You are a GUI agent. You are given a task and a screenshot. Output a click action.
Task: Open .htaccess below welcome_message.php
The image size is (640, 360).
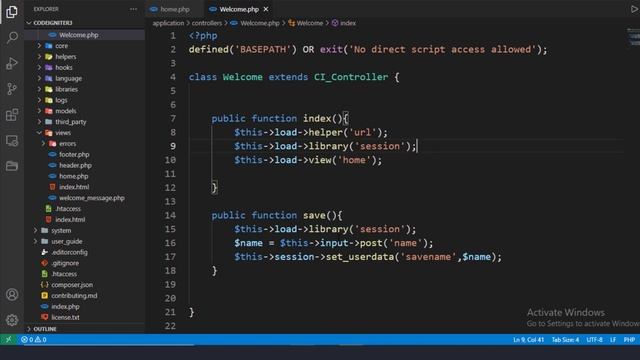68,209
